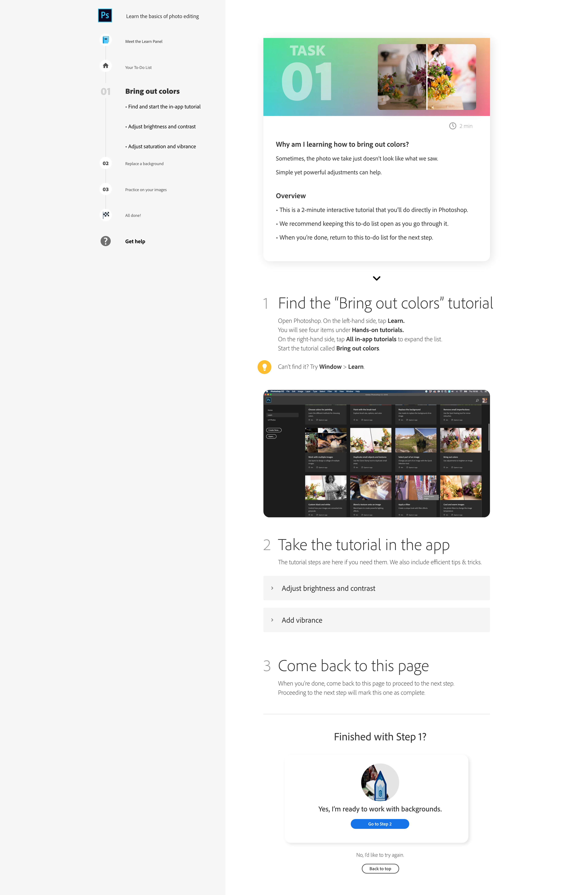588x895 pixels.
Task: Click the '2 min' duration label
Action: [x=466, y=126]
